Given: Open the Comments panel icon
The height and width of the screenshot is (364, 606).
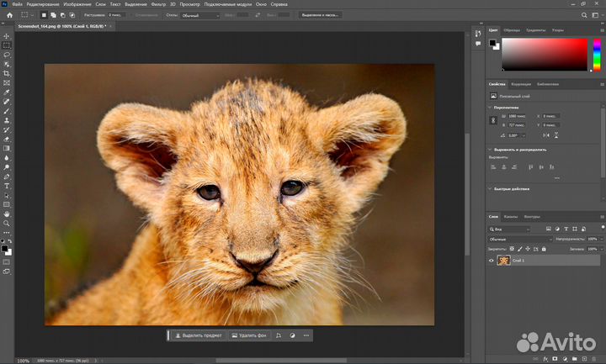Looking at the screenshot, I should 478,44.
